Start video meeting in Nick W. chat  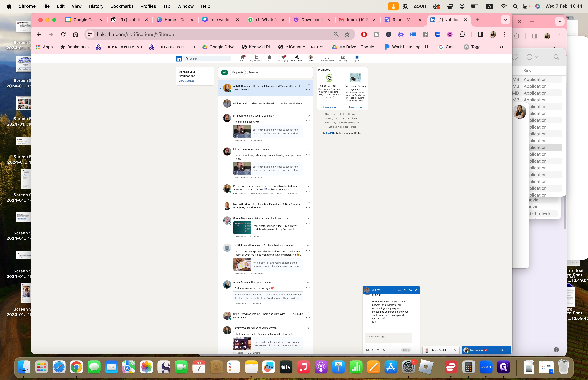405,290
